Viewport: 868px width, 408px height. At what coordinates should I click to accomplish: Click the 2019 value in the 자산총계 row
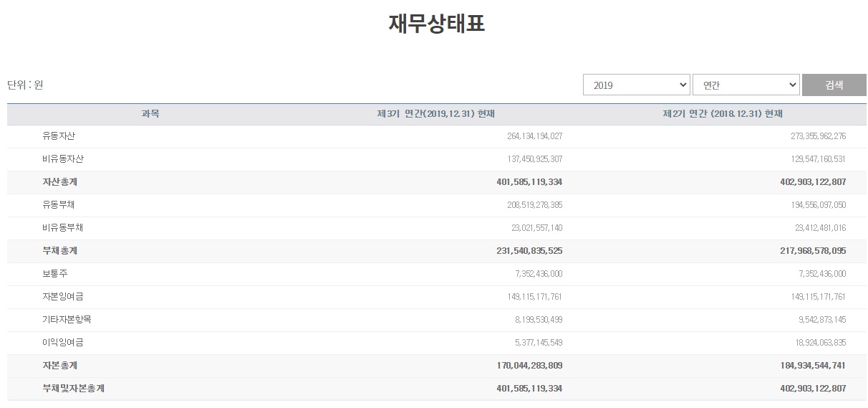click(529, 182)
